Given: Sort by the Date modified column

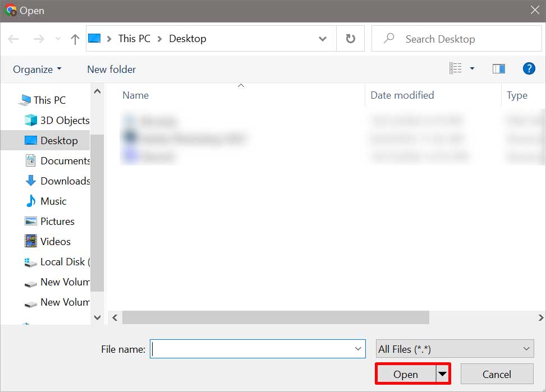Looking at the screenshot, I should tap(402, 95).
